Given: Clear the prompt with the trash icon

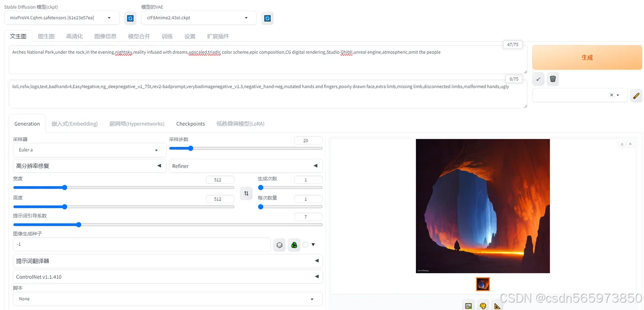Looking at the screenshot, I should click(553, 79).
